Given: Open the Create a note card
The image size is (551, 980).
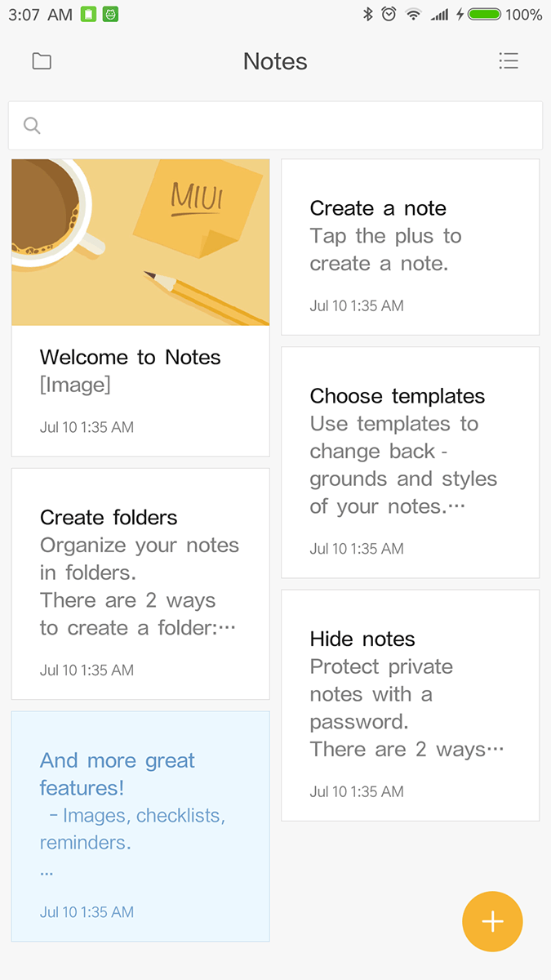Looking at the screenshot, I should click(410, 247).
